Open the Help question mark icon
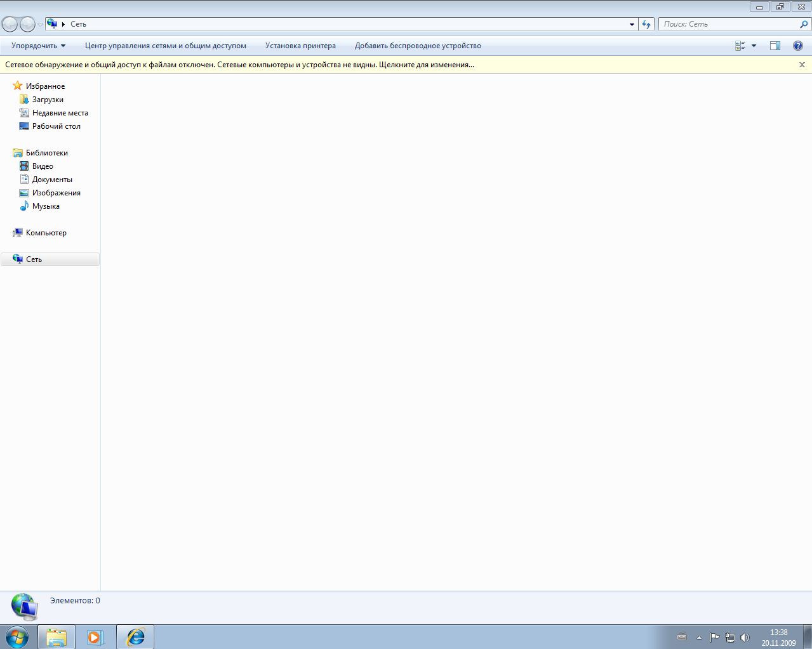This screenshot has width=812, height=649. [797, 46]
